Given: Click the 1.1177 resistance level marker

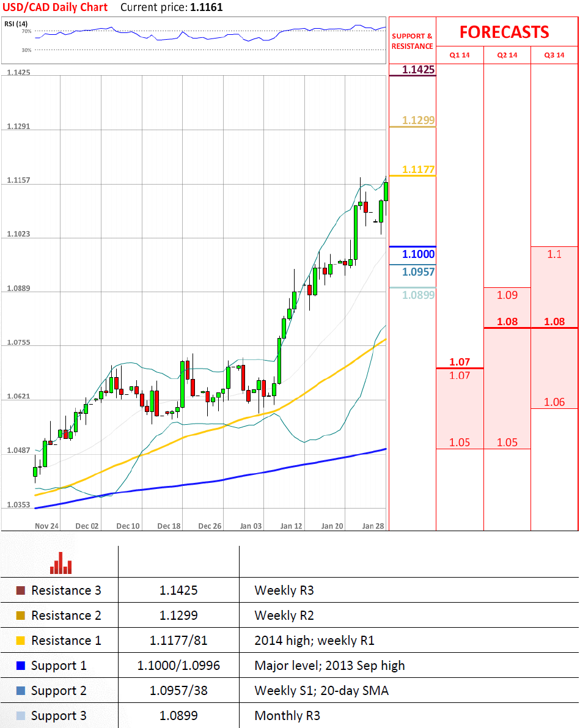Looking at the screenshot, I should (419, 169).
